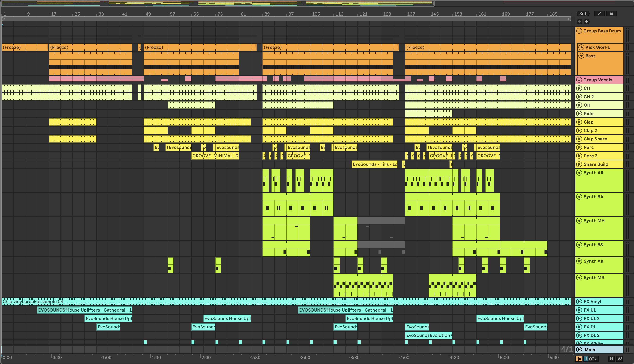Click the Set locator button
The height and width of the screenshot is (364, 634).
[x=582, y=14]
